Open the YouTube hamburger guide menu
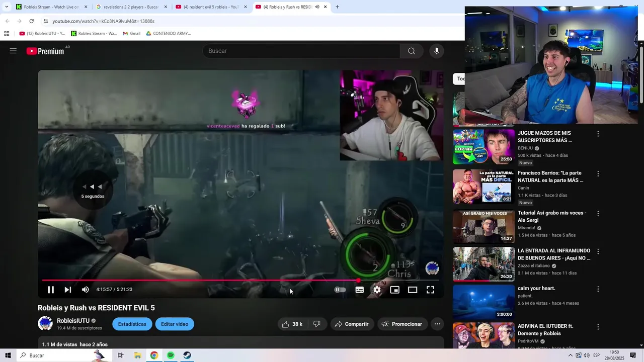Screen dimensions: 644x362 [13, 51]
